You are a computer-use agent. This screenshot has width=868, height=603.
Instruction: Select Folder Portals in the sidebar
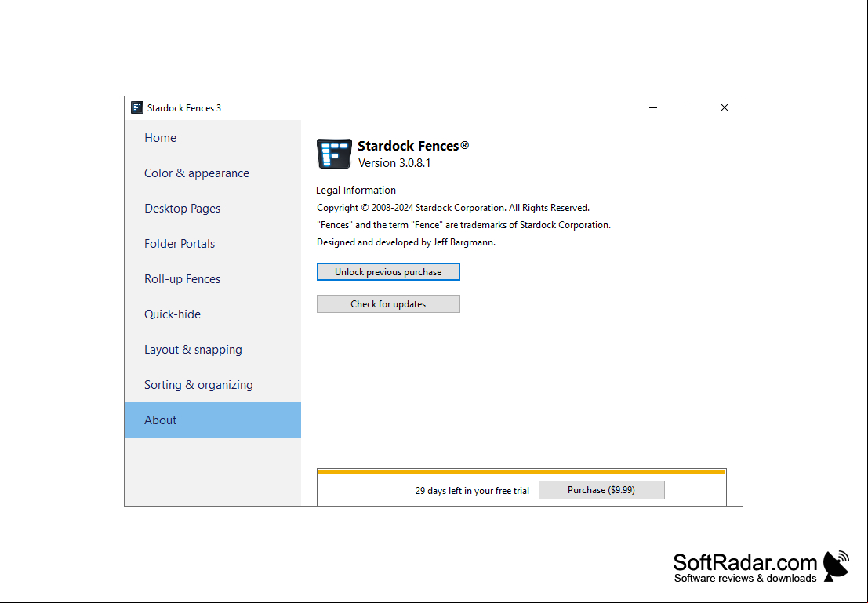click(212, 244)
